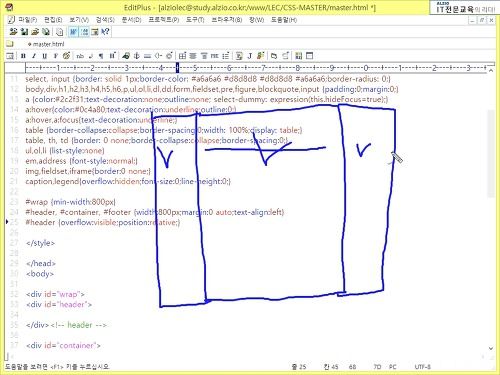Restore the inner document window button
Viewport: 500px width, 375px height.
(x=482, y=20)
